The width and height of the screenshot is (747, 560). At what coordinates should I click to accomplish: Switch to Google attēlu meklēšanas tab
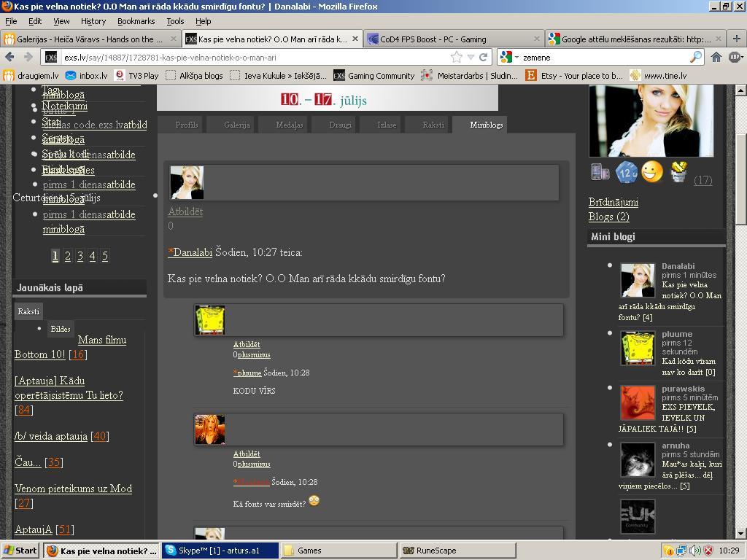coord(636,39)
